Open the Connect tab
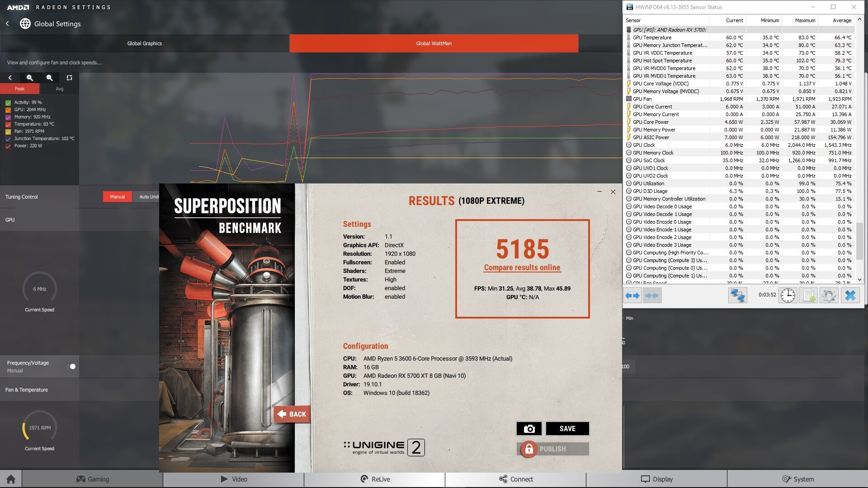The image size is (868, 488). pos(516,479)
